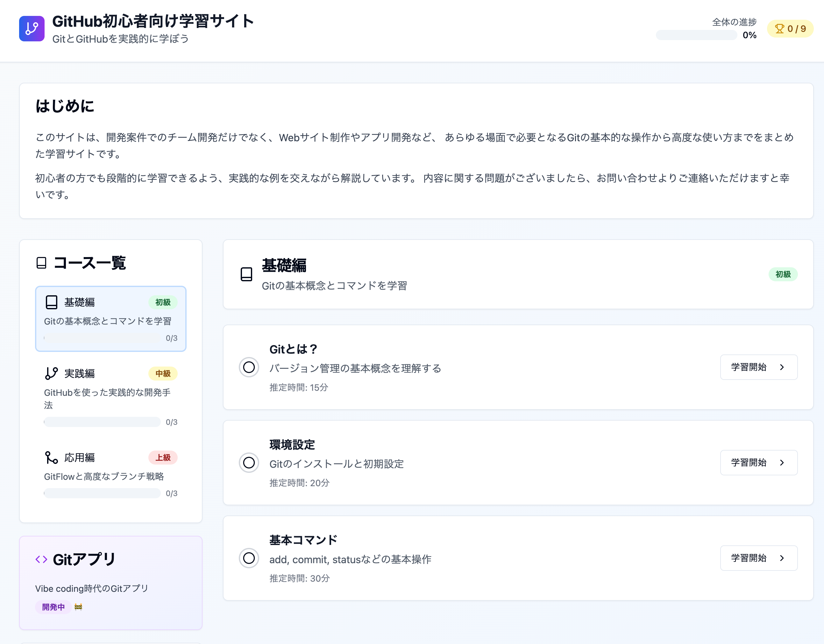Click the trophy icon in the 0/9 badge
824x644 pixels.
click(779, 29)
